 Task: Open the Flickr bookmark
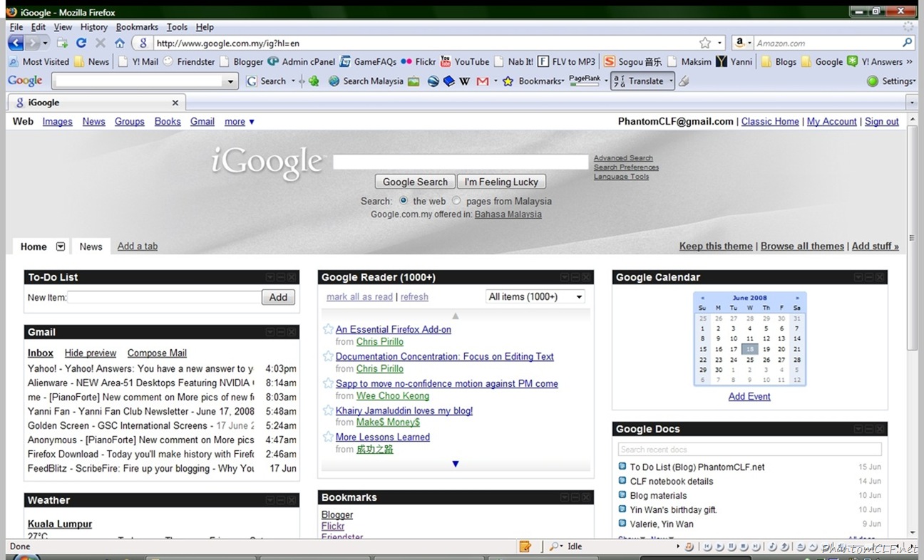tap(418, 61)
